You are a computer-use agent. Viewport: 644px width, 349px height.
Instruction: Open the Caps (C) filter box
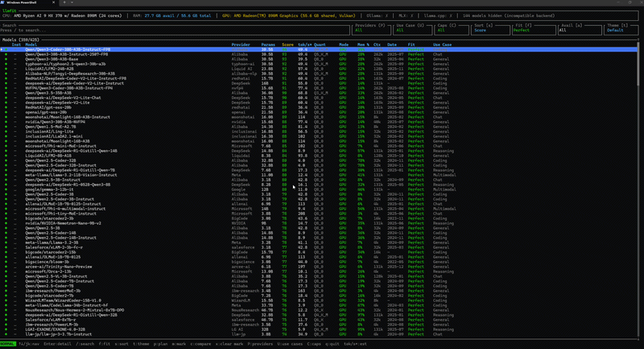pos(452,30)
